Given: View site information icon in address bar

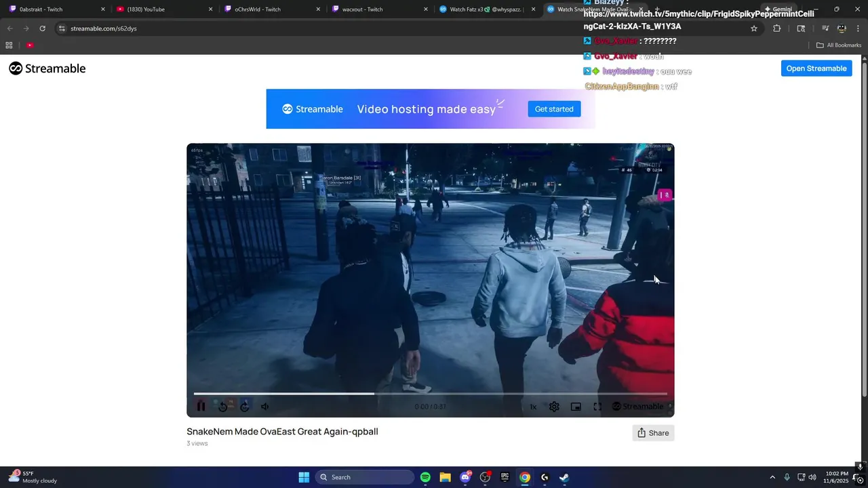Looking at the screenshot, I should click(x=62, y=28).
